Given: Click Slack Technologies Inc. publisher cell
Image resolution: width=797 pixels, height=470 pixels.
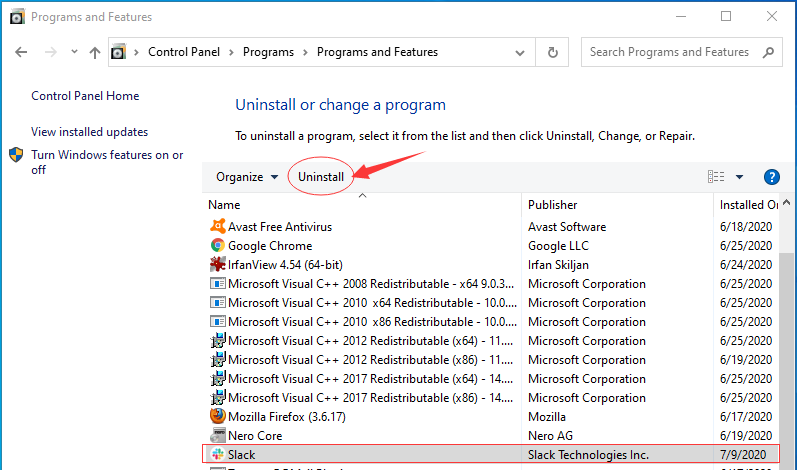Looking at the screenshot, I should 588,455.
